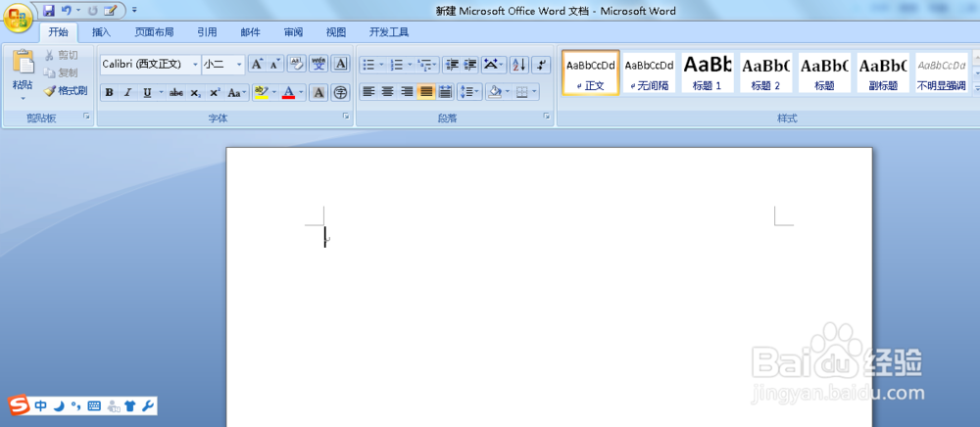Select 标题 1 style
The width and height of the screenshot is (980, 427).
click(708, 72)
